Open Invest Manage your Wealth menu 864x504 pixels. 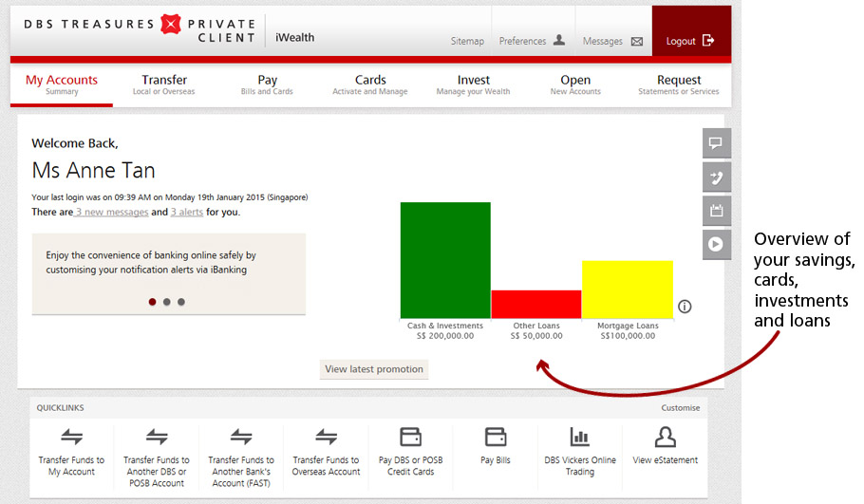474,84
